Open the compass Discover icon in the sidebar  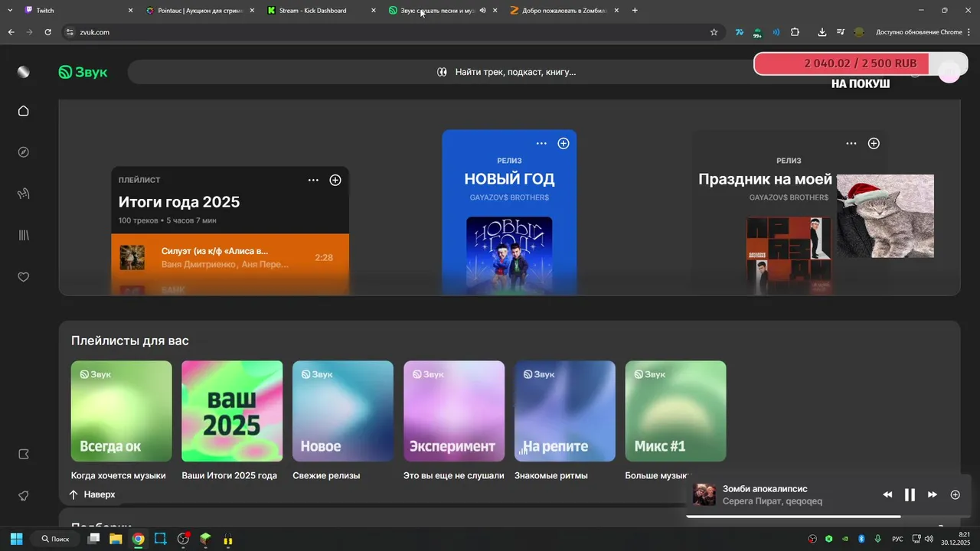click(x=24, y=152)
